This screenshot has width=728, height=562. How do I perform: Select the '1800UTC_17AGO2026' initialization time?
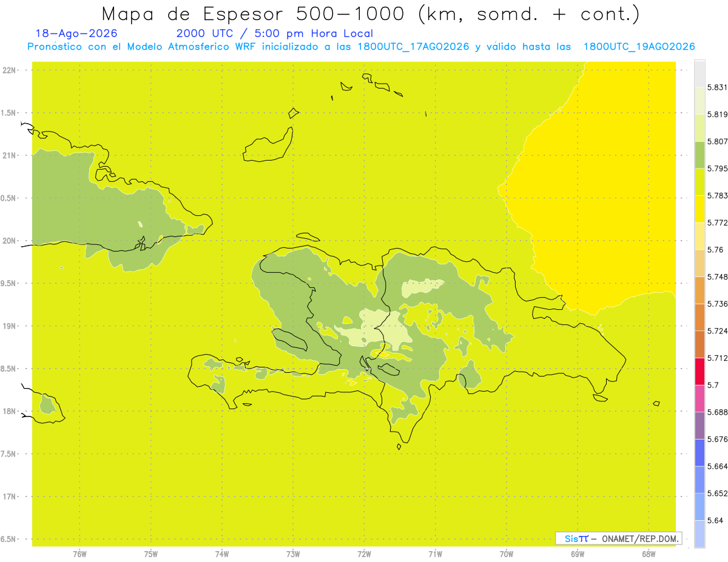413,47
